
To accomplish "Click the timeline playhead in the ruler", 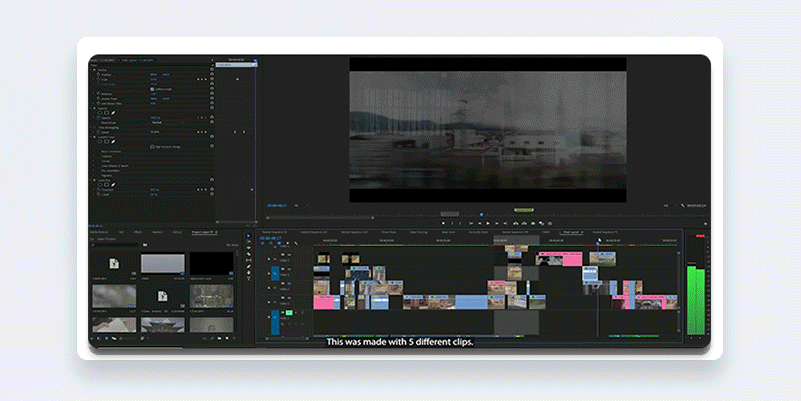I will (598, 243).
